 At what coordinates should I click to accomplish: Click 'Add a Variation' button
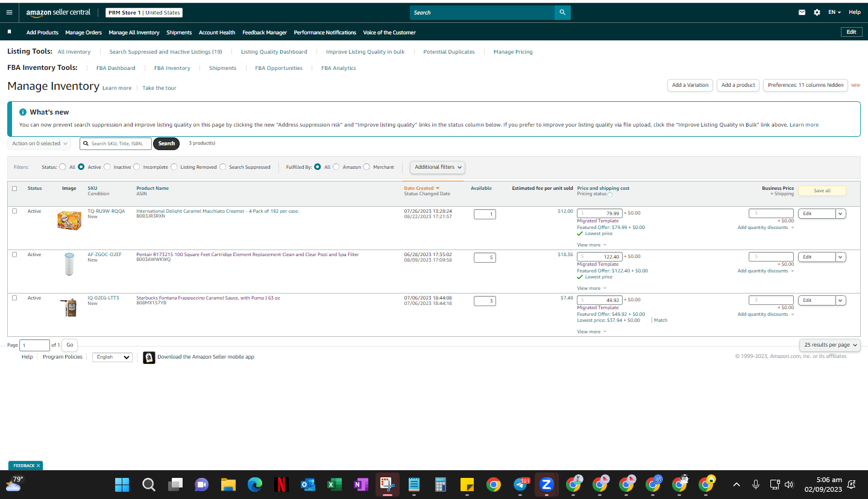coord(690,85)
